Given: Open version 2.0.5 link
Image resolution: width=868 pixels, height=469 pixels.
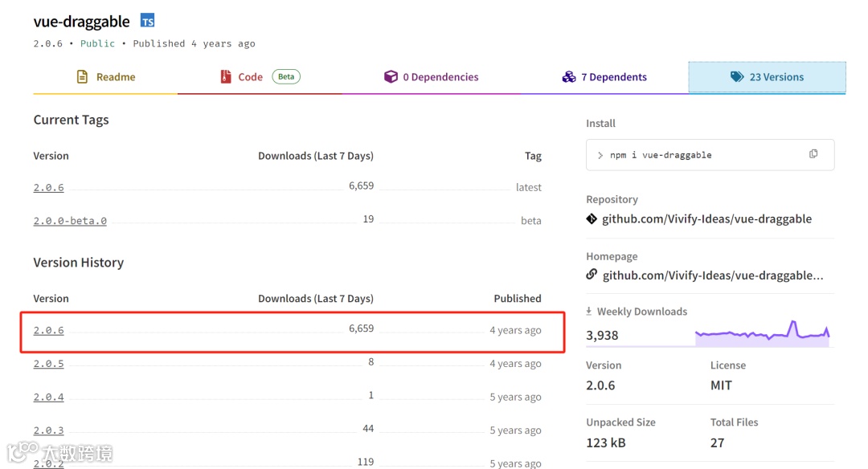Looking at the screenshot, I should point(49,363).
